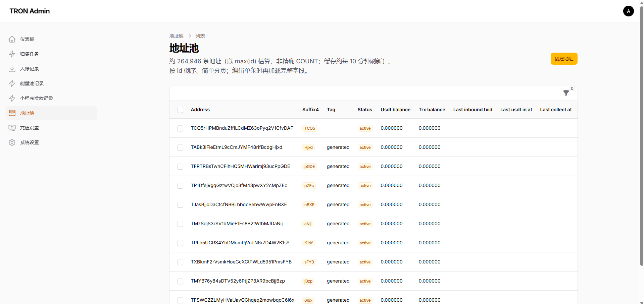Viewport: 644px width, 304px height.
Task: Select the row checkbox for TMYB76y84sDTV52y6PtjZP3AR9bcBjjBzp
Action: [x=180, y=281]
